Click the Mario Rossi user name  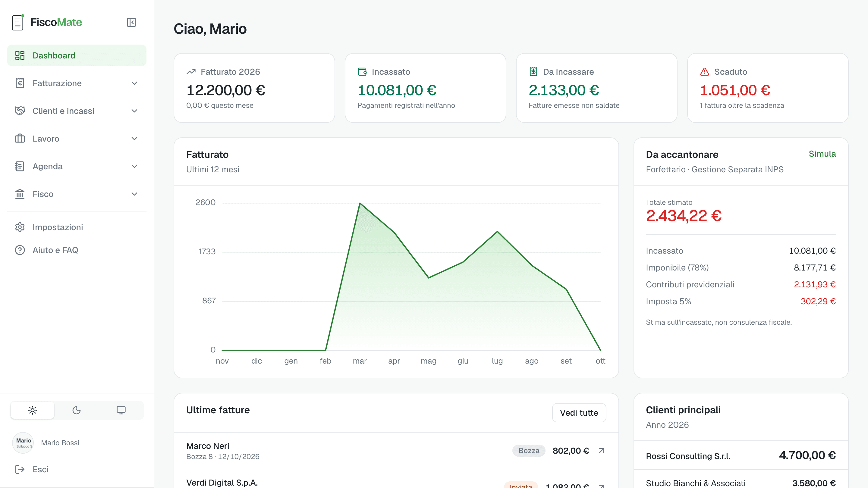pyautogui.click(x=60, y=443)
